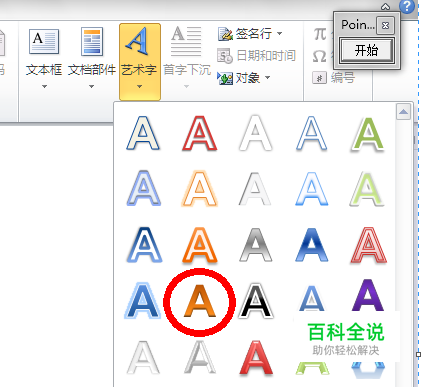The image size is (425, 387).
Task: Expand the 文本框 dropdown arrow
Action: tap(44, 86)
